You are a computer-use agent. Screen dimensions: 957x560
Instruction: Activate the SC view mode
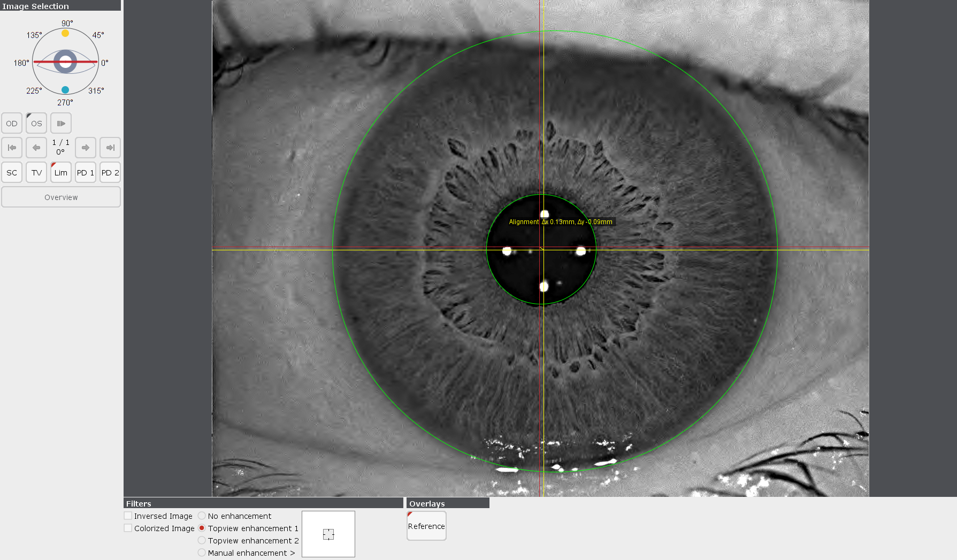click(x=12, y=172)
